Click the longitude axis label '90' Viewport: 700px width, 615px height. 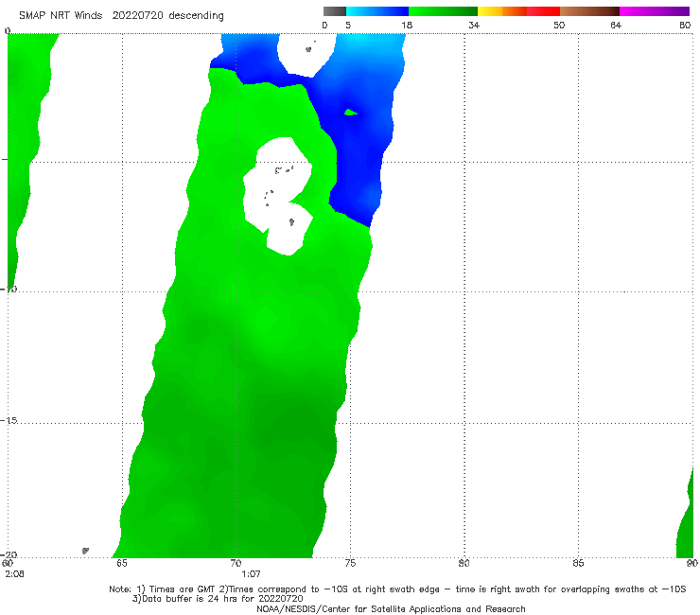click(x=692, y=563)
